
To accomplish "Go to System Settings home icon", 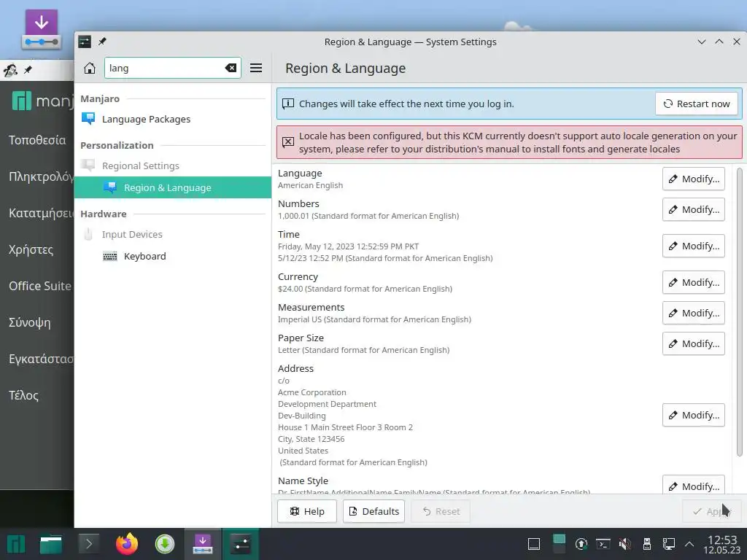I will pos(90,68).
